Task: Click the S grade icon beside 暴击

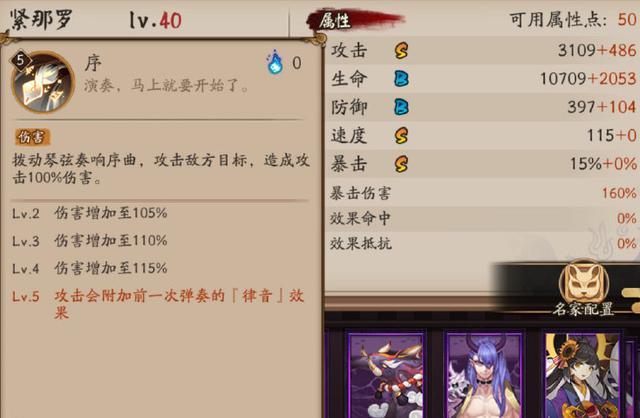Action: pos(401,164)
